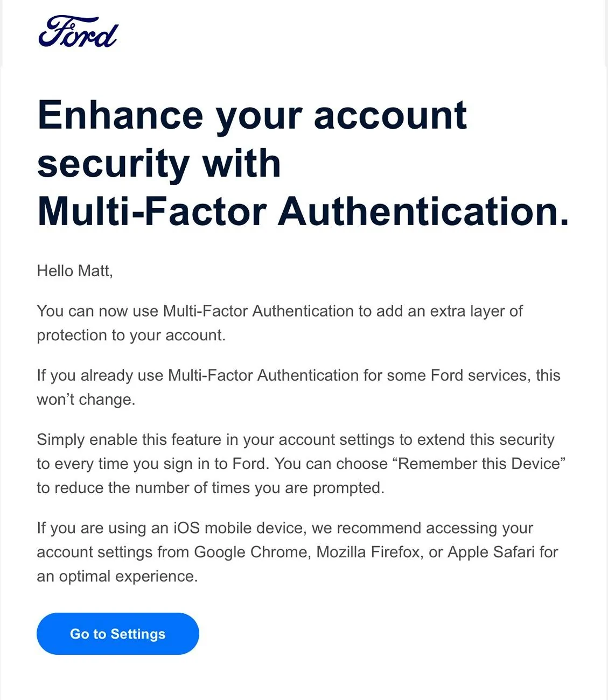Select the line 'to reduce the number of times'
The height and width of the screenshot is (700, 608).
(210, 488)
